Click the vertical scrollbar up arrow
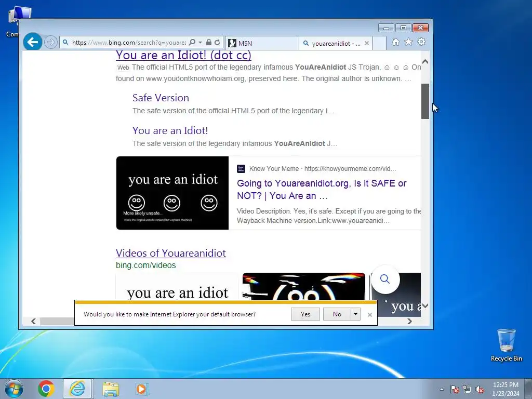Image resolution: width=532 pixels, height=399 pixels. [425, 62]
